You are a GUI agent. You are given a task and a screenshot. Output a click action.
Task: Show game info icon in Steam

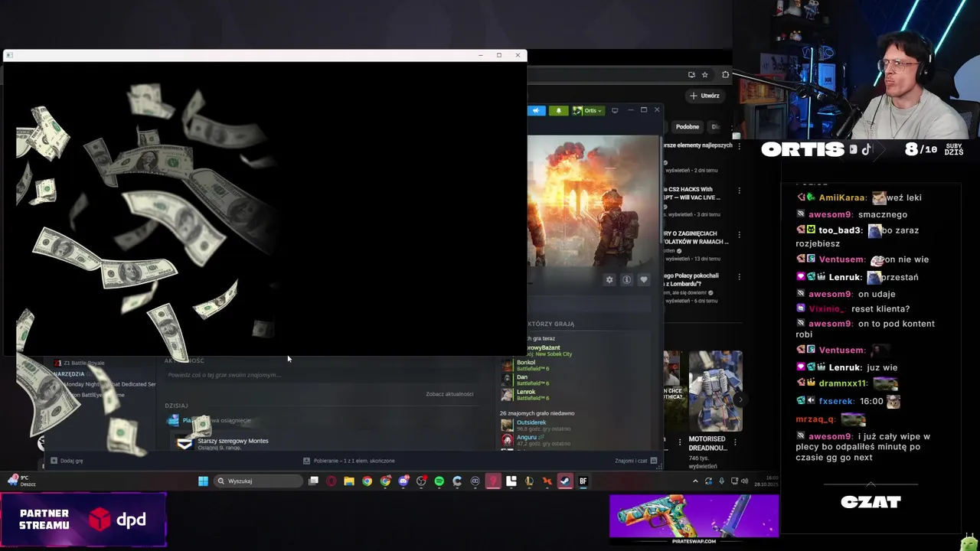(x=626, y=280)
